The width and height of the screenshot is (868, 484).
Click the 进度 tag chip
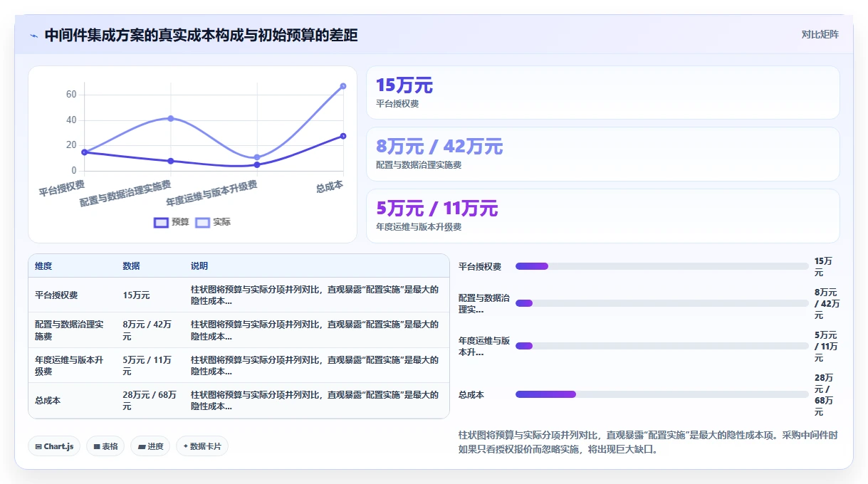(x=150, y=446)
